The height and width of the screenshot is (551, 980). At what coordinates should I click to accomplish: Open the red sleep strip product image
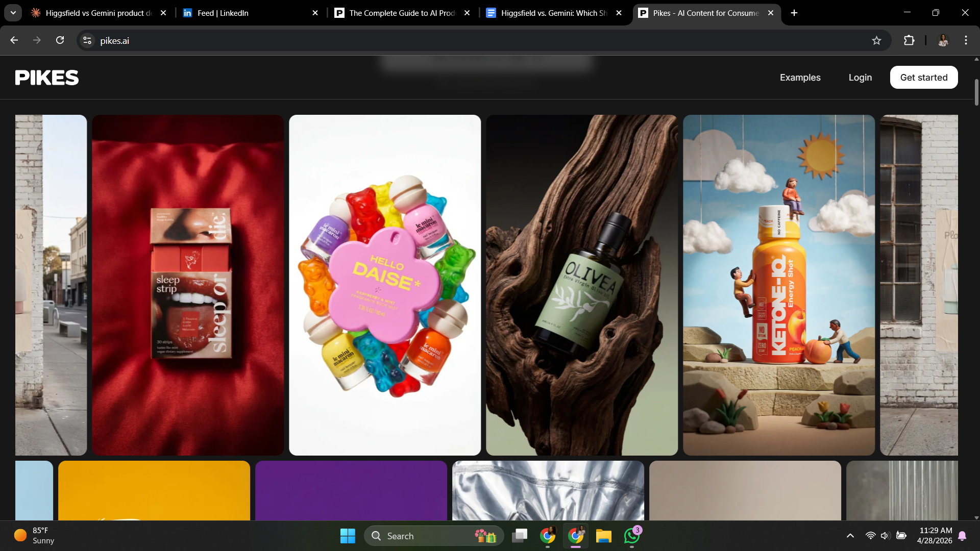188,285
